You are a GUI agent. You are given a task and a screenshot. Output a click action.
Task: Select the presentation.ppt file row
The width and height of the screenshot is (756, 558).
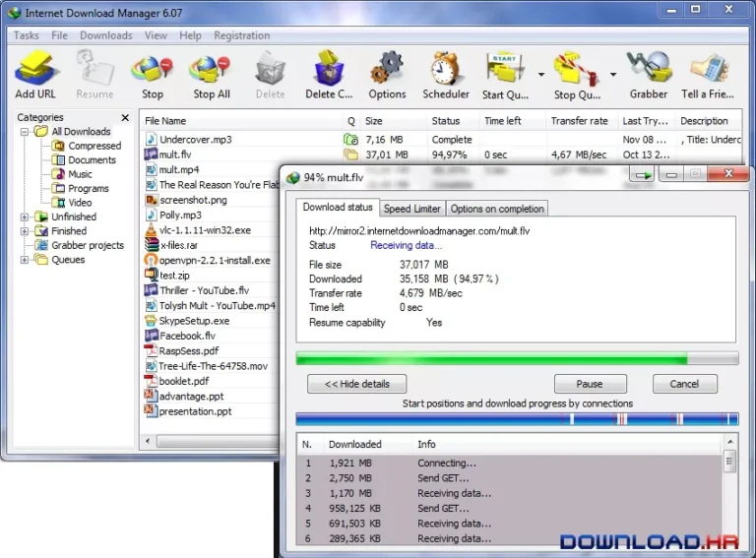point(211,411)
